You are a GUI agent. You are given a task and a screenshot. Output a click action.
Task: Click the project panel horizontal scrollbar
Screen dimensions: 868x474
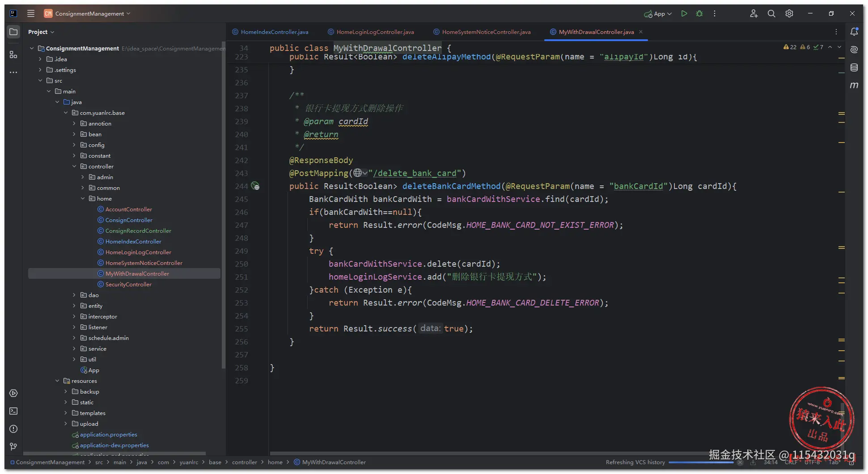[114, 453]
